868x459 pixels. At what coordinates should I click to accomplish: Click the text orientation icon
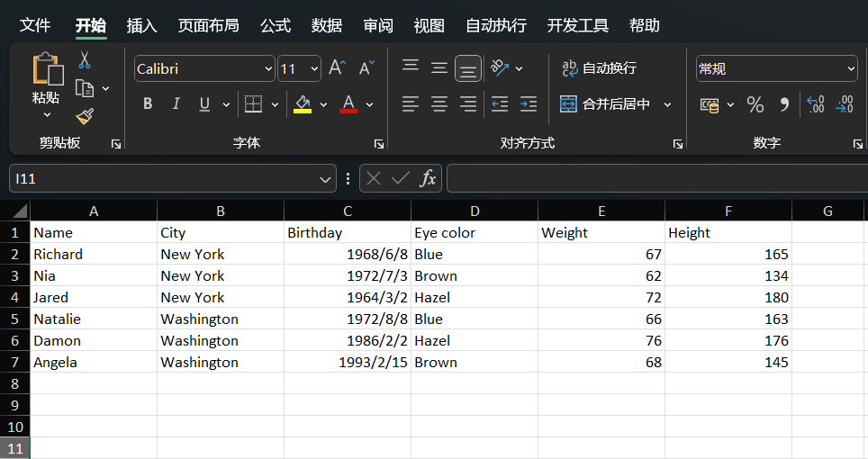tap(500, 68)
